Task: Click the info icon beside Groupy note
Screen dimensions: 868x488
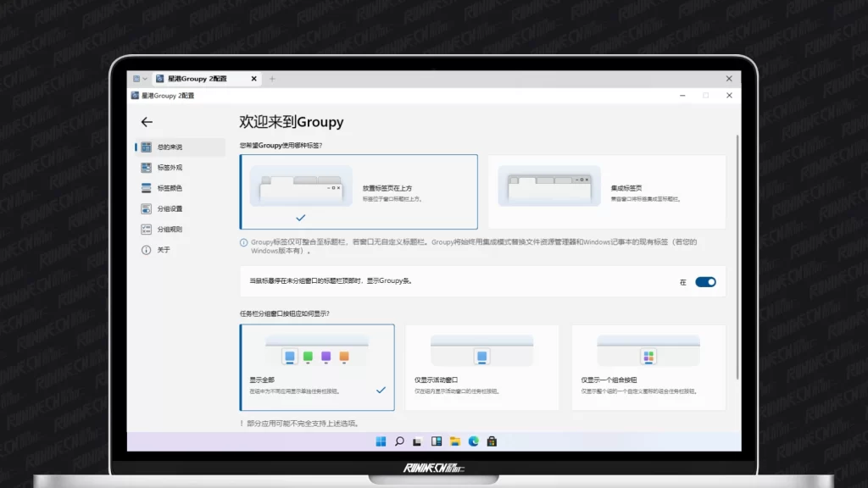Action: click(244, 242)
